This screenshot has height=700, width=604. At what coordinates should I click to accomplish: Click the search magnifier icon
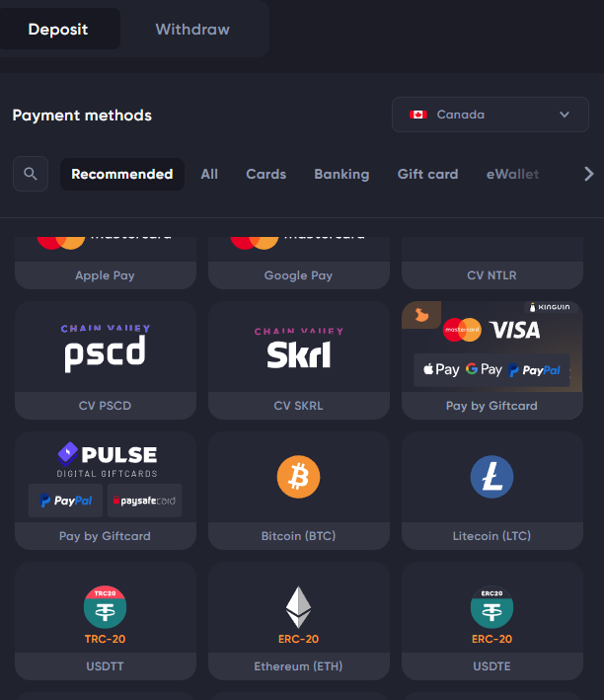31,174
